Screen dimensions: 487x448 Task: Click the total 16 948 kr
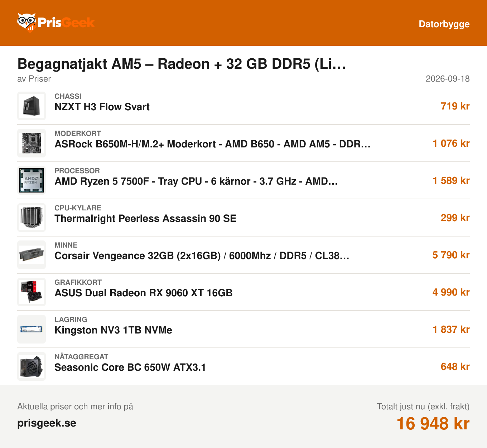coord(433,424)
